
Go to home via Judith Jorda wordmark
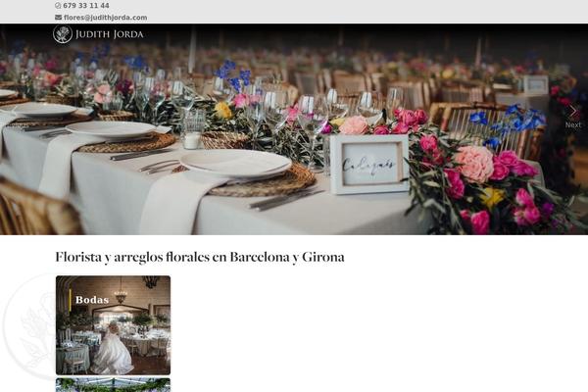coord(109,34)
